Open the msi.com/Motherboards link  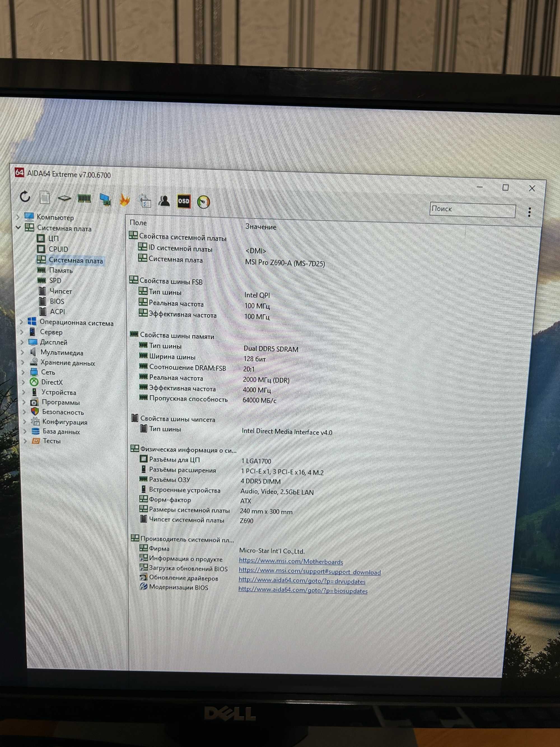tap(291, 562)
